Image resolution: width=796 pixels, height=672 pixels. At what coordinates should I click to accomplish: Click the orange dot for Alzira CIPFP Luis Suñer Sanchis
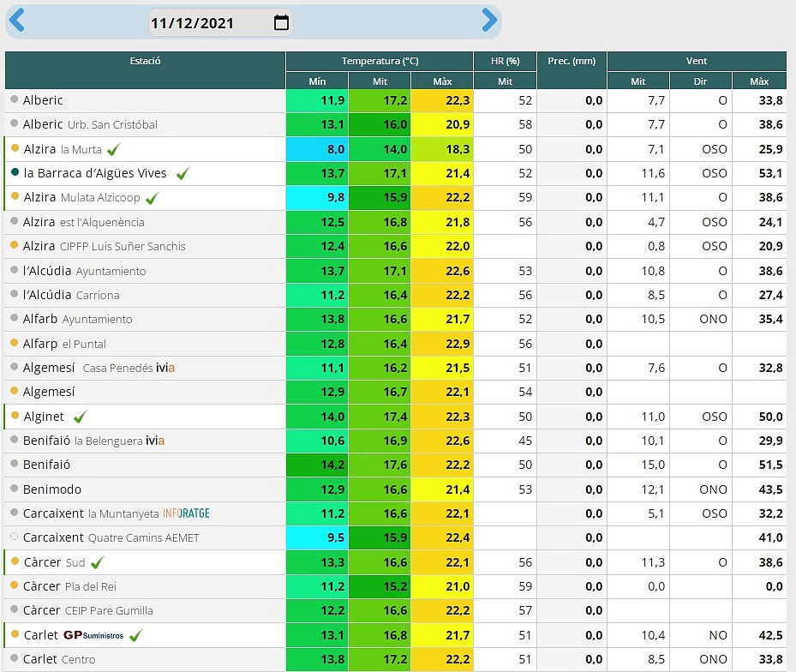15,245
